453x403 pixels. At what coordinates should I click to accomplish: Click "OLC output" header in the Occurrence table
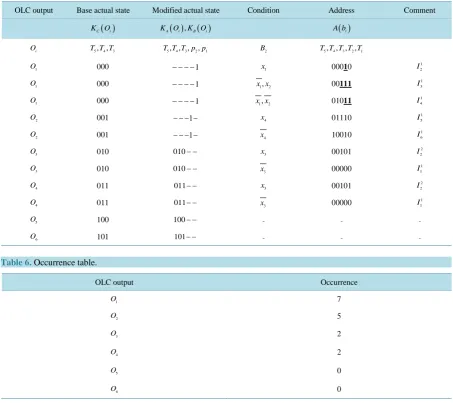(114, 282)
